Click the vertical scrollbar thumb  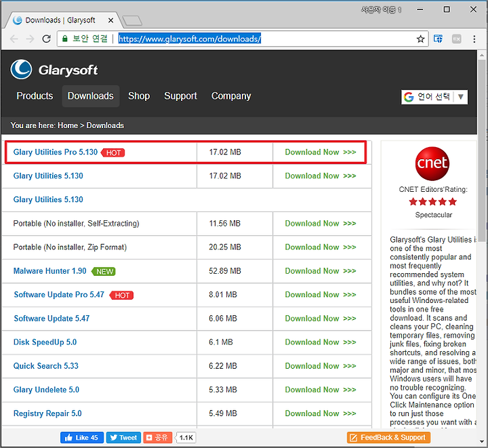482,150
